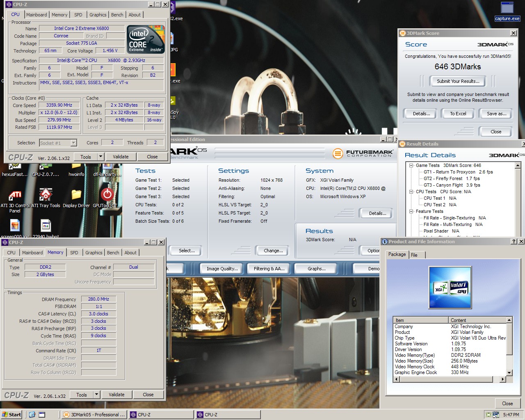
Task: Open Image Quality in 3DMark05
Action: [x=222, y=269]
